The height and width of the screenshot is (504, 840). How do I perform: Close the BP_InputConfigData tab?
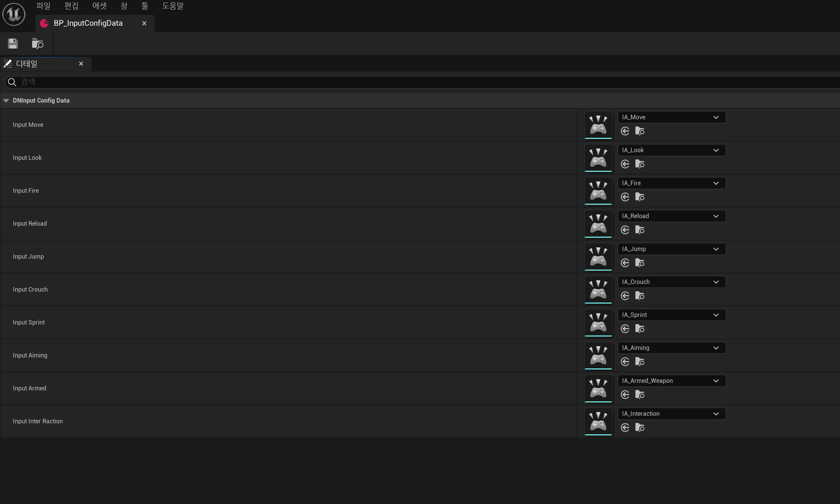(144, 23)
